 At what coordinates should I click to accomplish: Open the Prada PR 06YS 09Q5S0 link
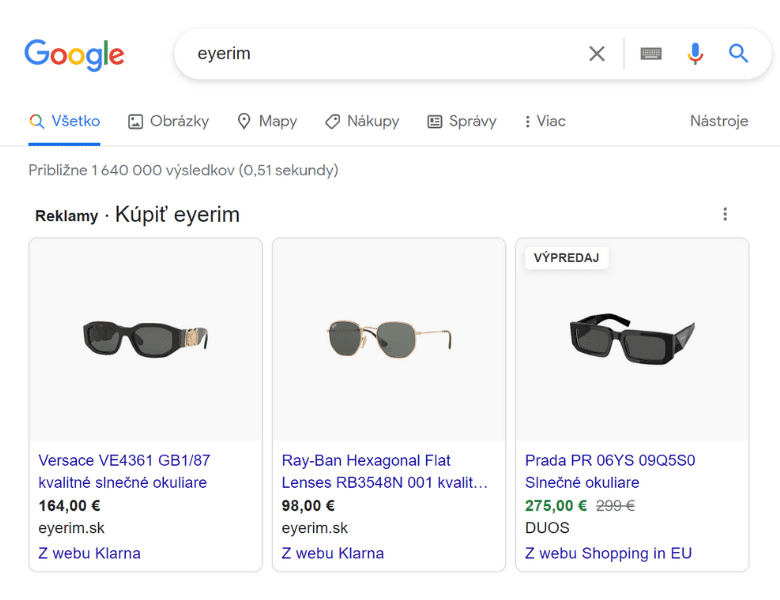610,471
